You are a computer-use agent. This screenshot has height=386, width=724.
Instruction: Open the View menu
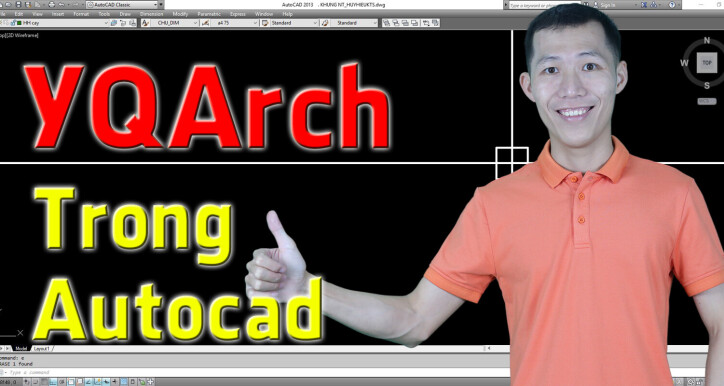[x=37, y=14]
